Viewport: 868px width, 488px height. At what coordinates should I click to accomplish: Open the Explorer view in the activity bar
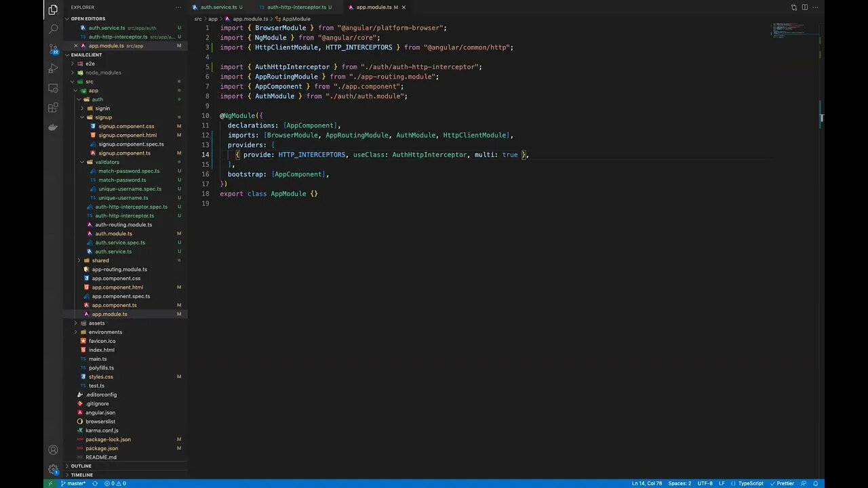tap(53, 9)
